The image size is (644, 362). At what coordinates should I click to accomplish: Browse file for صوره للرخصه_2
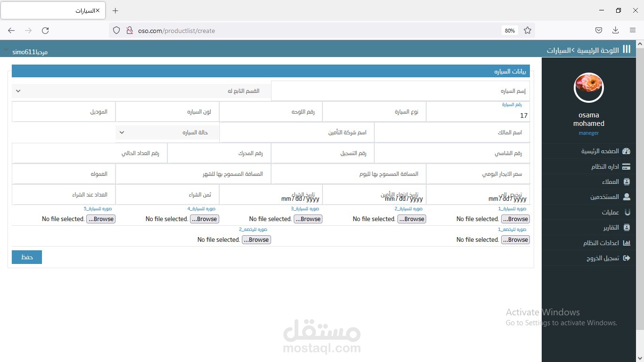point(256,240)
